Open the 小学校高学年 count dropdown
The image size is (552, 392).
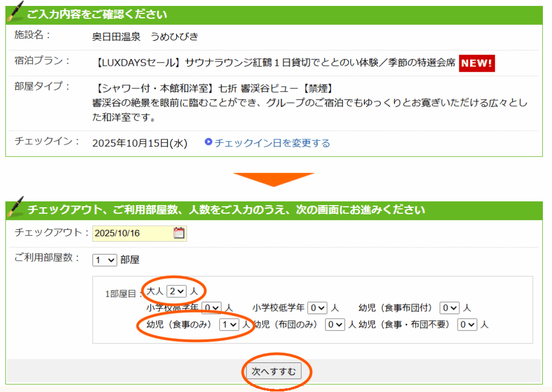211,308
